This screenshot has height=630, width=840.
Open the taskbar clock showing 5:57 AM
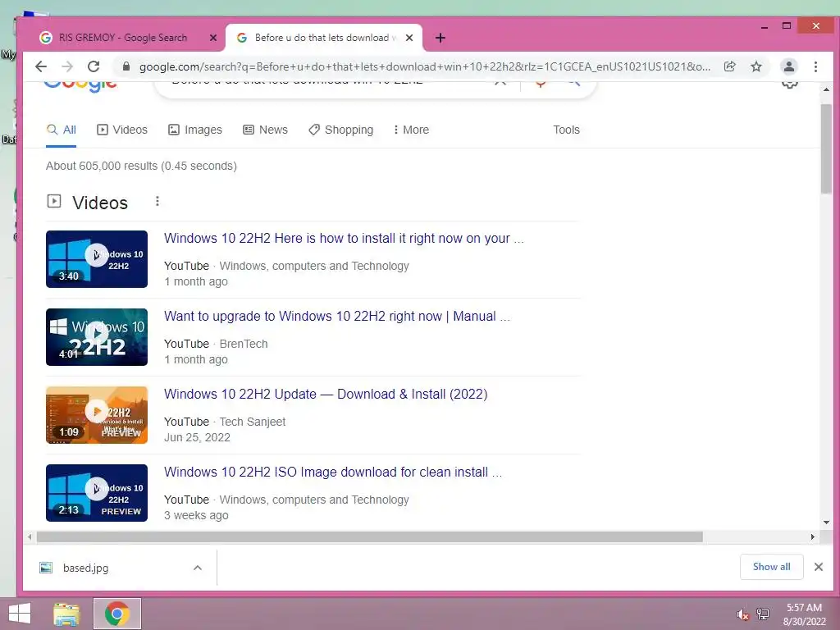point(804,614)
